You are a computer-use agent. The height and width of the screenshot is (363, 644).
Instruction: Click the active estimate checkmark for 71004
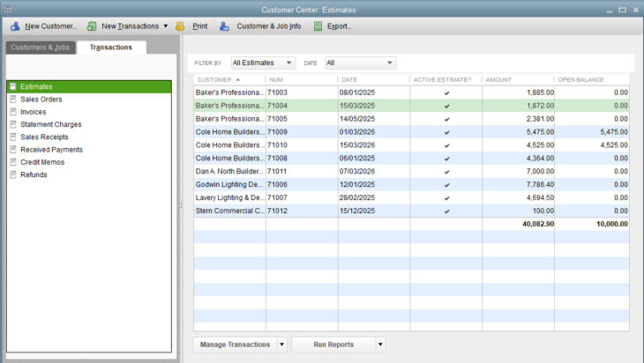coord(447,107)
